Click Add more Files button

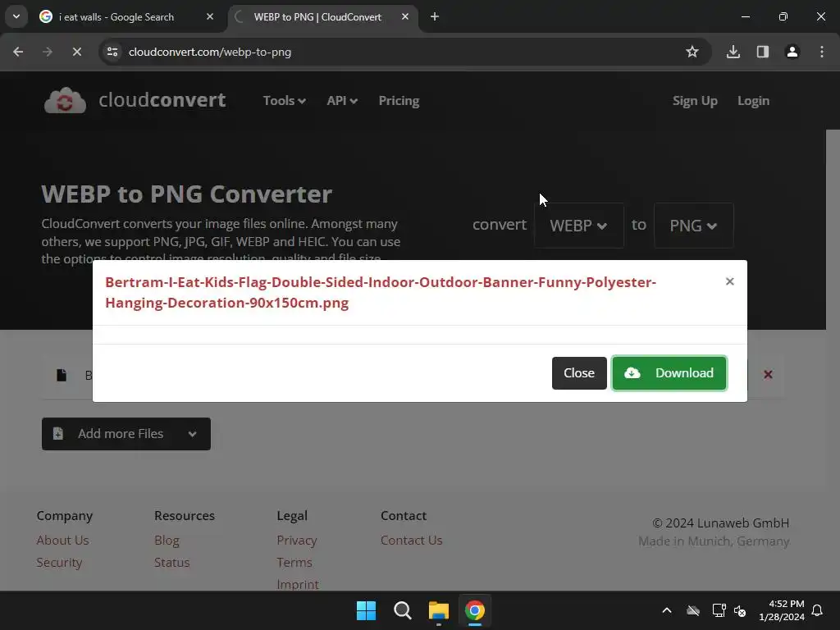tap(126, 434)
